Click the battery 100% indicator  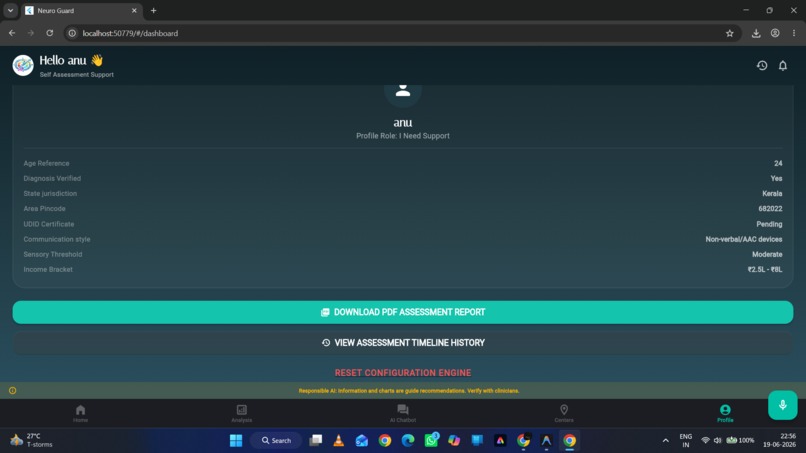point(740,440)
